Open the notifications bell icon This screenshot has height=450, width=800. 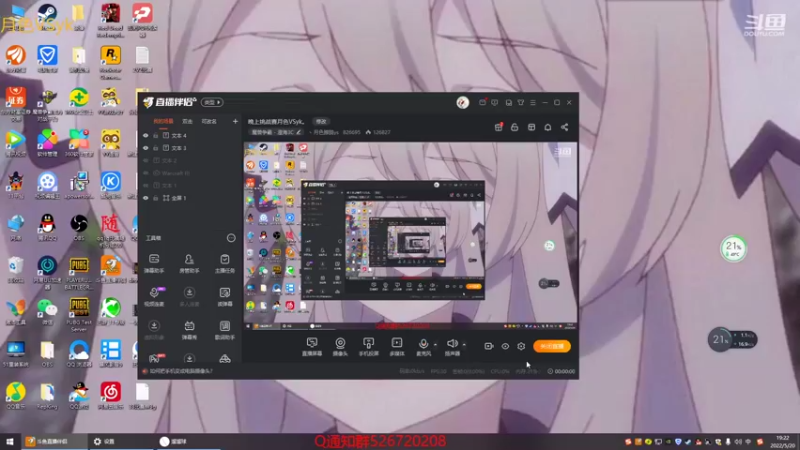point(547,127)
